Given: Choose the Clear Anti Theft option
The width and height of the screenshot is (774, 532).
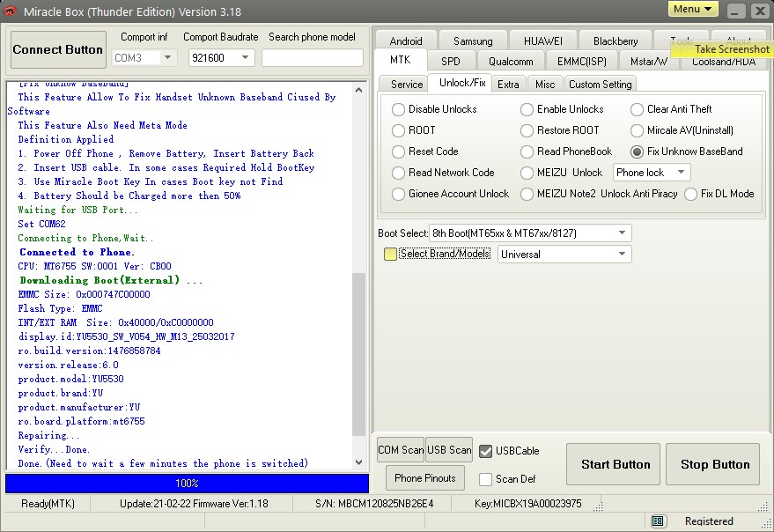Looking at the screenshot, I should pos(637,109).
